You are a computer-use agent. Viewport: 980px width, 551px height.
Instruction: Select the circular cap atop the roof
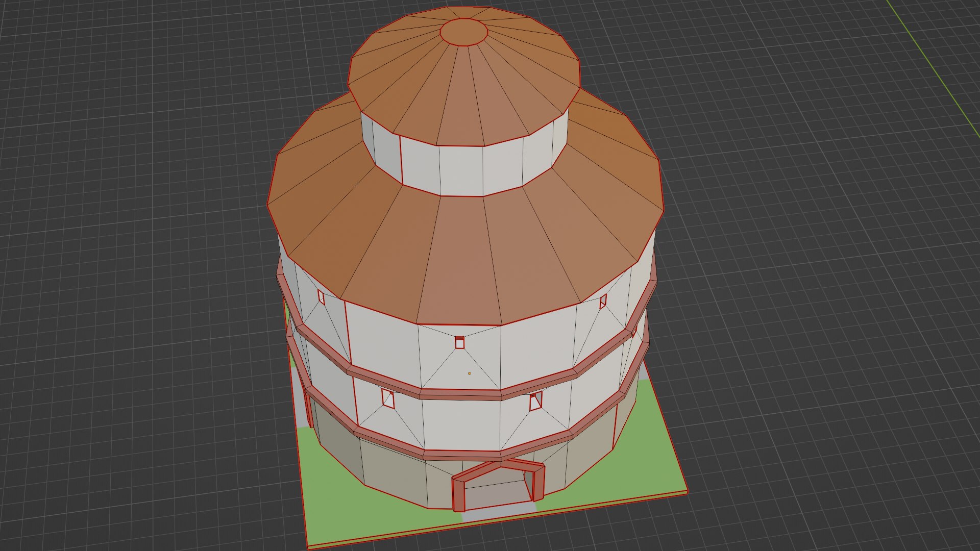click(x=463, y=32)
